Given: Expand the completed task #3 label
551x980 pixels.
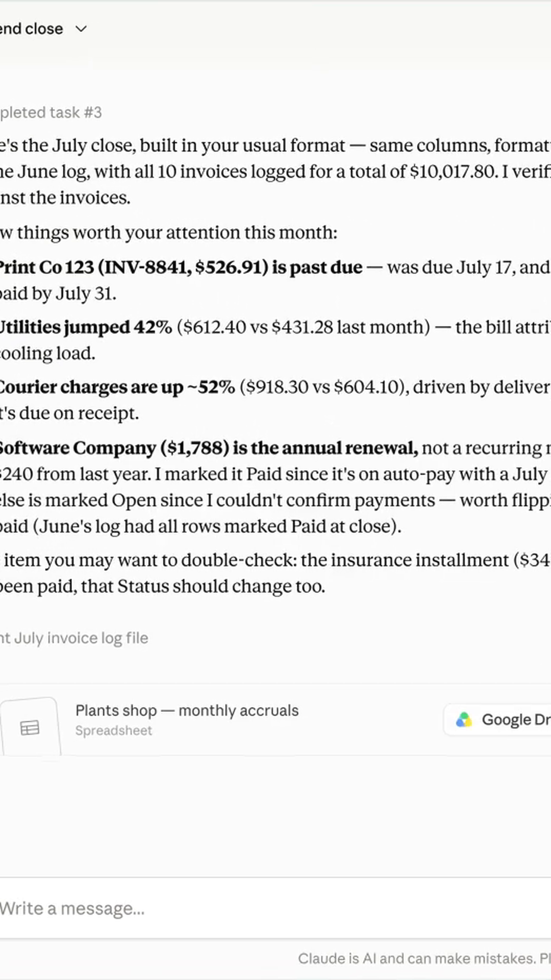Looking at the screenshot, I should (x=51, y=112).
